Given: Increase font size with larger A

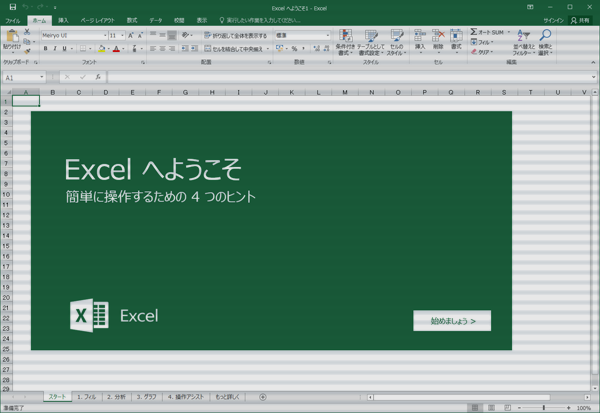Looking at the screenshot, I should click(x=131, y=35).
